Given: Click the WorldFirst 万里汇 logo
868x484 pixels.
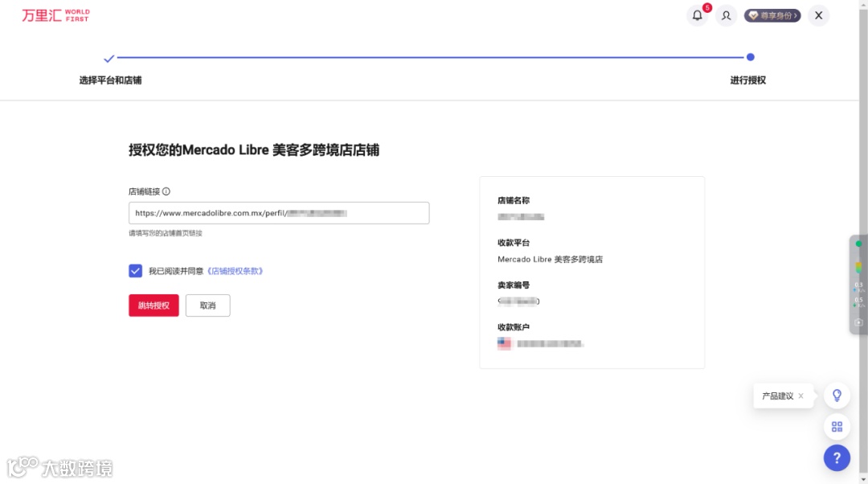Looking at the screenshot, I should coord(55,15).
